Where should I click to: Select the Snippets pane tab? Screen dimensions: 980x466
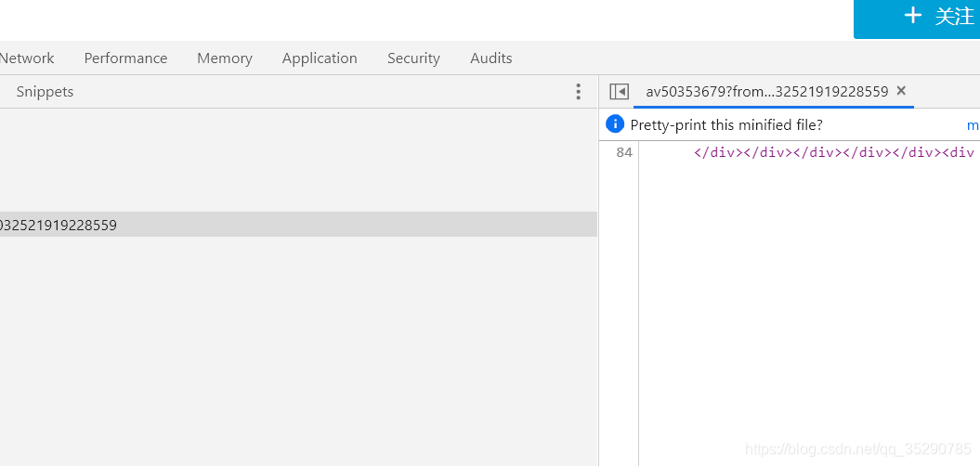click(x=45, y=92)
